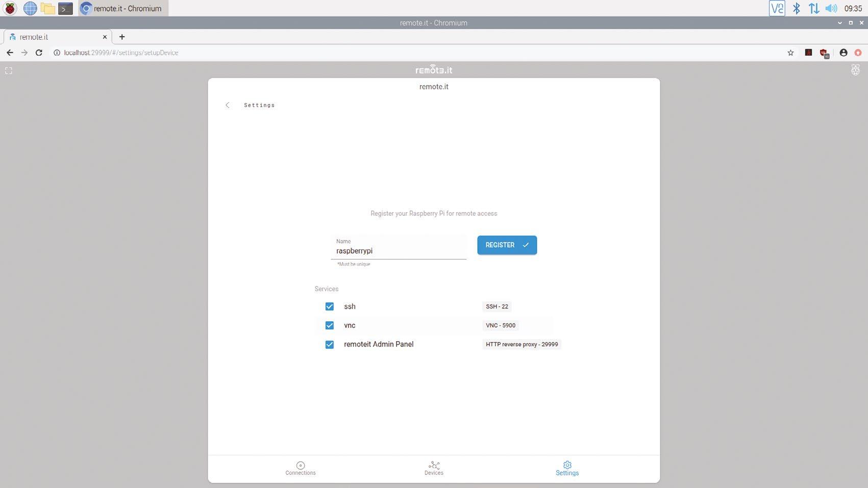Viewport: 868px width, 488px height.
Task: Launch the Terminal from taskbar
Action: click(65, 8)
